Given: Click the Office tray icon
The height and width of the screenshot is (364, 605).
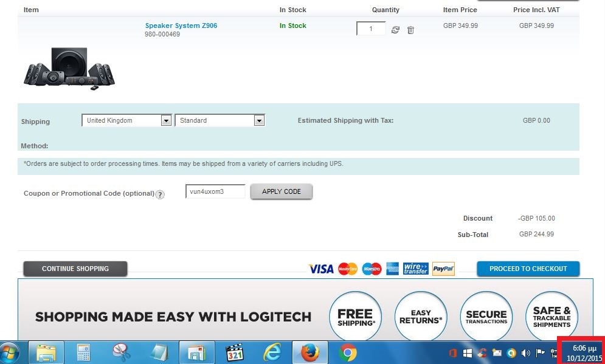Looking at the screenshot, I should point(452,353).
